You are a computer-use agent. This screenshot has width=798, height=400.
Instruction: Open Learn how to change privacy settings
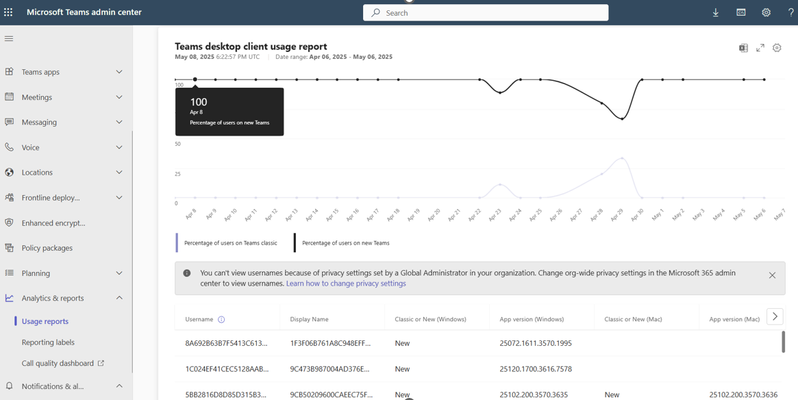point(346,283)
